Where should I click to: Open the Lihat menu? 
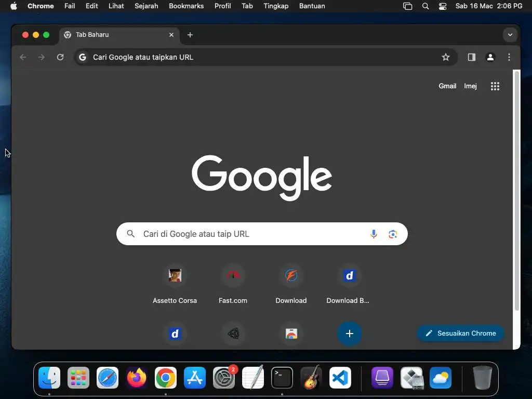click(x=116, y=6)
